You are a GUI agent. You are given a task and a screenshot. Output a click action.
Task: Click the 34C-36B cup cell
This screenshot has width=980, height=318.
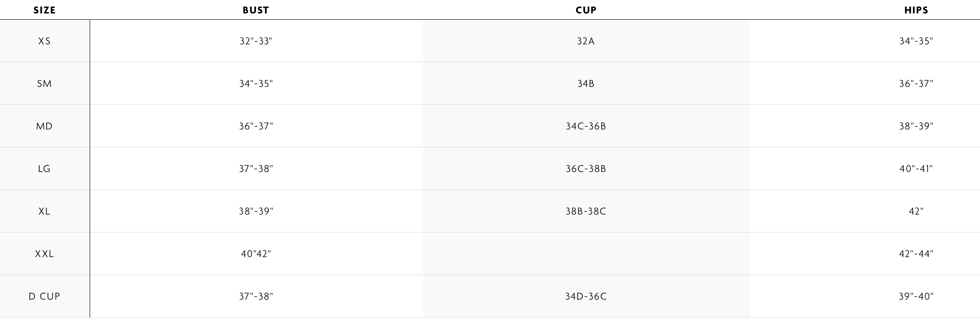[x=586, y=126]
